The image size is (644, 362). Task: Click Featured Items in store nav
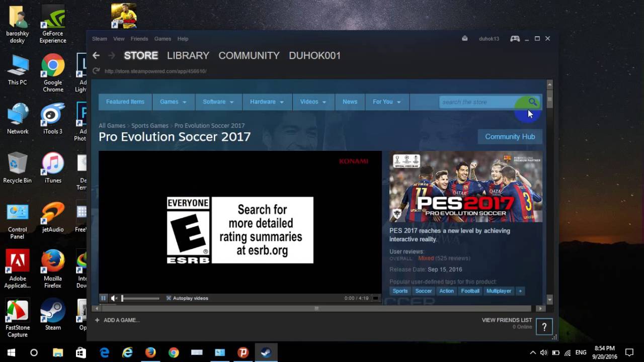(x=125, y=102)
